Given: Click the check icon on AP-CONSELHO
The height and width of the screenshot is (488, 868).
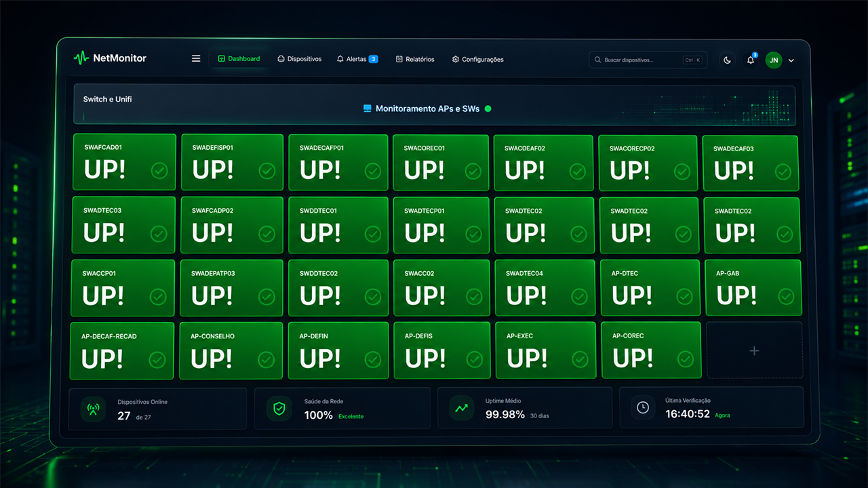Looking at the screenshot, I should coord(267,359).
